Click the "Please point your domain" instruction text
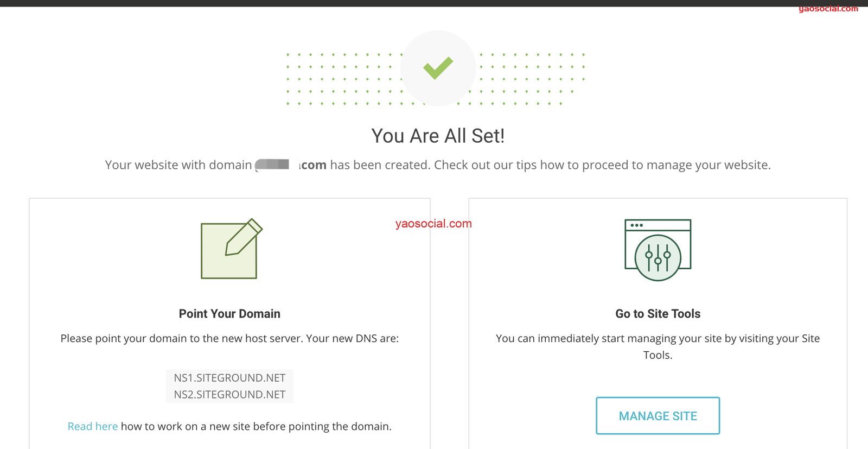Image resolution: width=868 pixels, height=449 pixels. pos(229,339)
